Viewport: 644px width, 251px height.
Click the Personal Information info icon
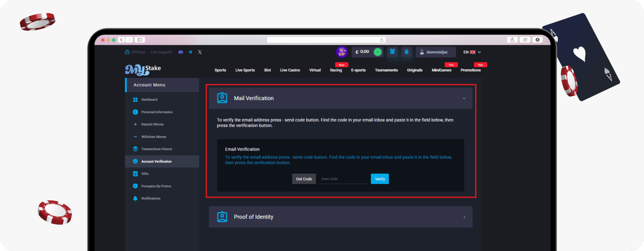pyautogui.click(x=135, y=112)
